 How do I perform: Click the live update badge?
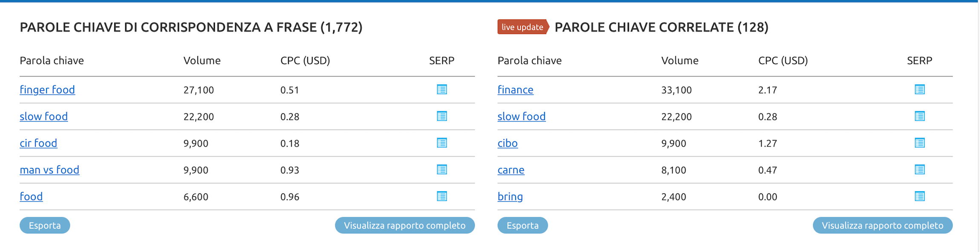(x=522, y=27)
